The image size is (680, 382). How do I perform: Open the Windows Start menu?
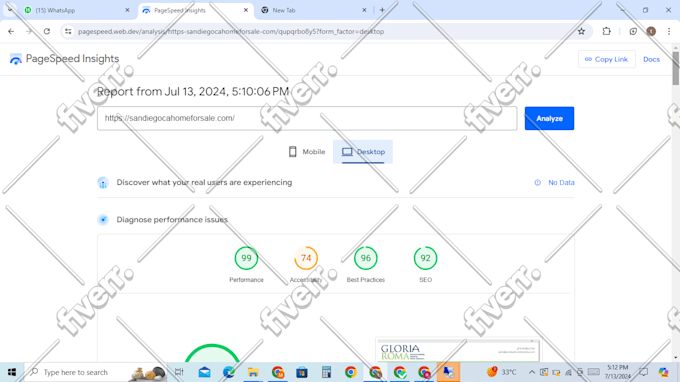12,372
